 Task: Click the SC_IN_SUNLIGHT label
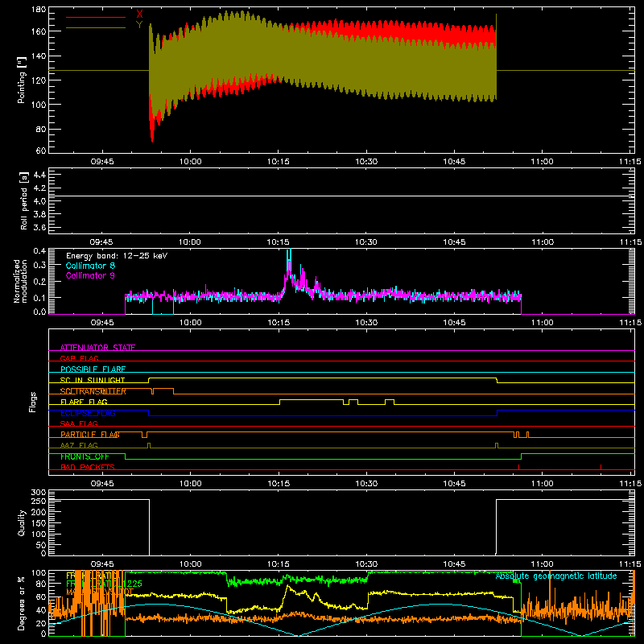coord(93,380)
